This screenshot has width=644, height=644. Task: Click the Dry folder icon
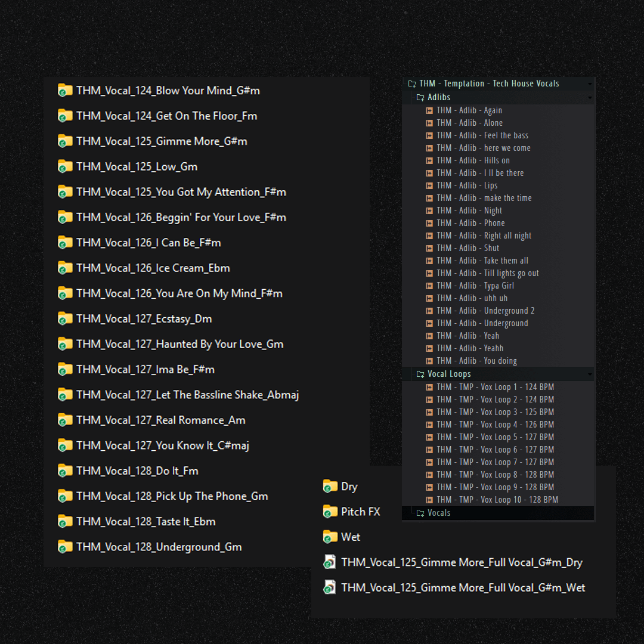(330, 487)
